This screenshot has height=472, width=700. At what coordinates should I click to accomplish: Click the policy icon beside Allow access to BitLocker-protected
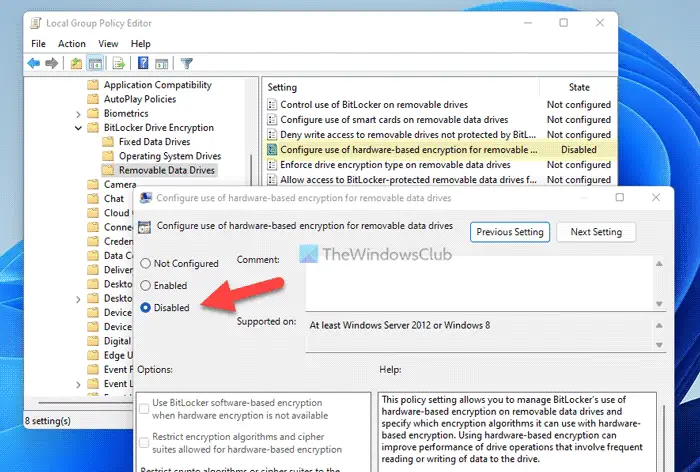pos(272,180)
